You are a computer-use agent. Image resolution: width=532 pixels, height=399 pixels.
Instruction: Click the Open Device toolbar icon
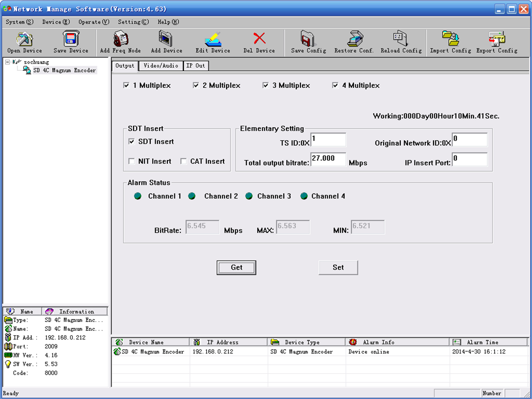click(x=24, y=39)
